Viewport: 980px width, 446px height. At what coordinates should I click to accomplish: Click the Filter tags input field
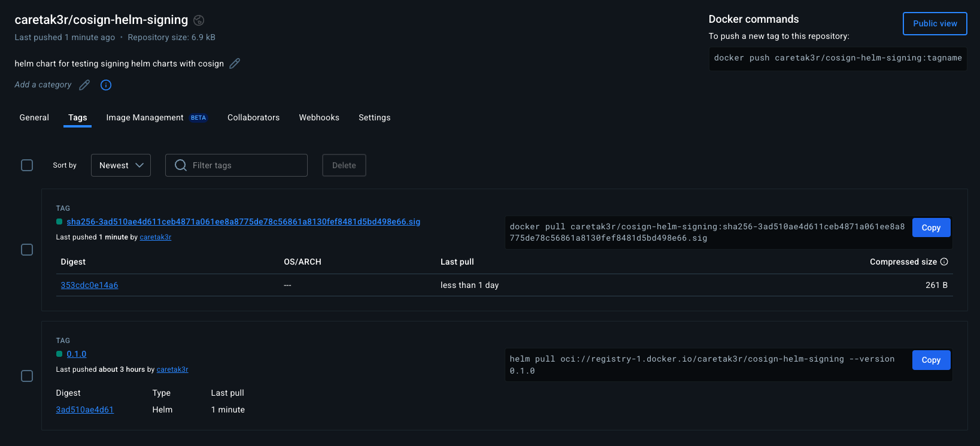tap(236, 165)
